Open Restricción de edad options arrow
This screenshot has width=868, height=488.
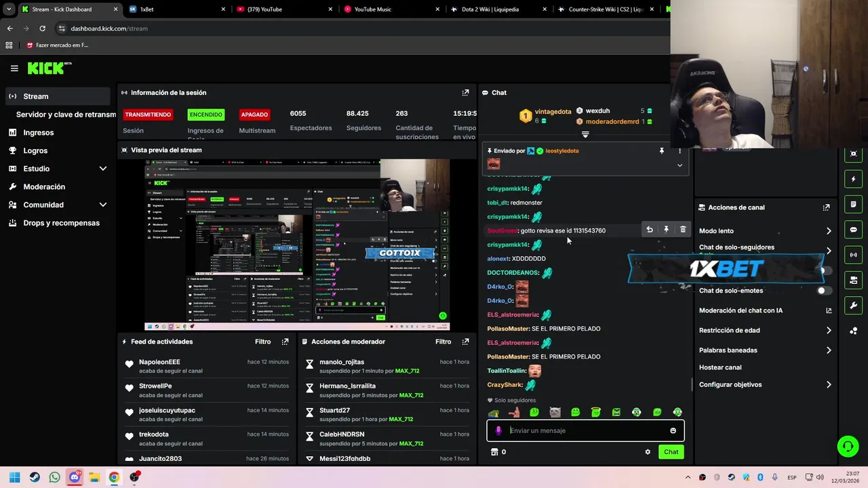[828, 331]
